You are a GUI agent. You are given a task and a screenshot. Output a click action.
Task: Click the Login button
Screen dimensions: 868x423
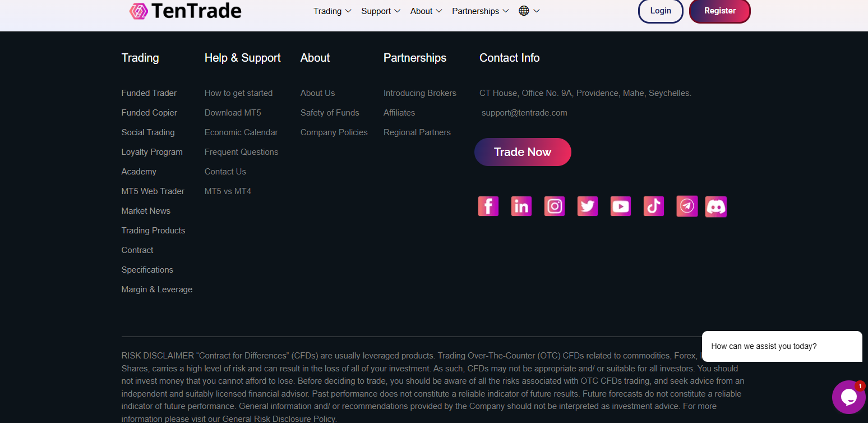pos(661,11)
